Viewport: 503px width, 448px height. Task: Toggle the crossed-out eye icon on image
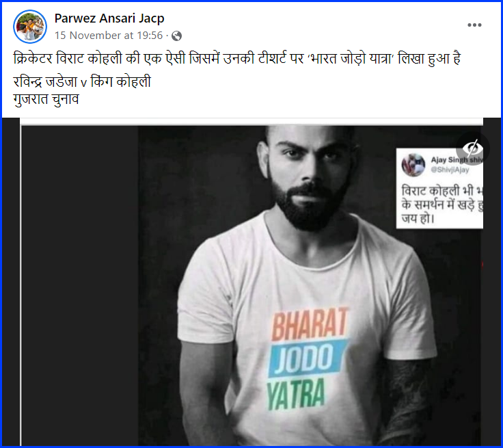[472, 148]
